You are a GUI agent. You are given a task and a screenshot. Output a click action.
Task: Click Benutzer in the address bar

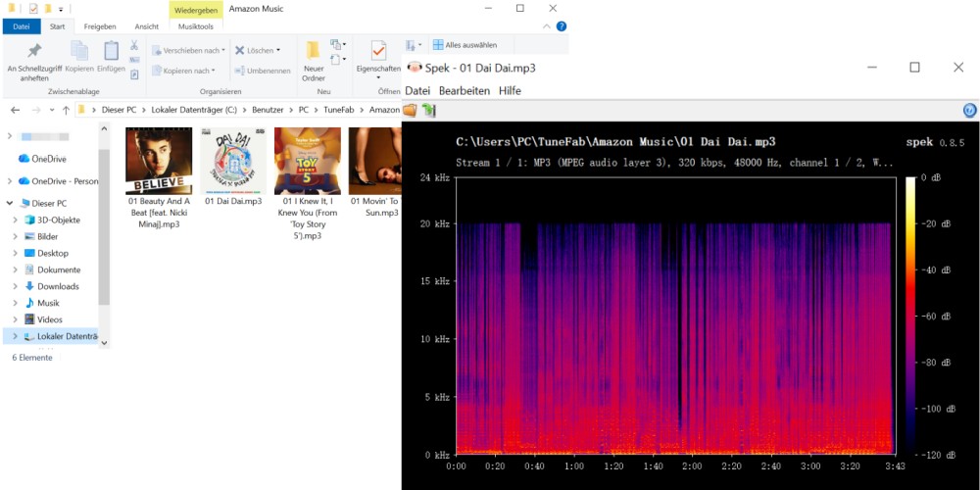click(269, 110)
